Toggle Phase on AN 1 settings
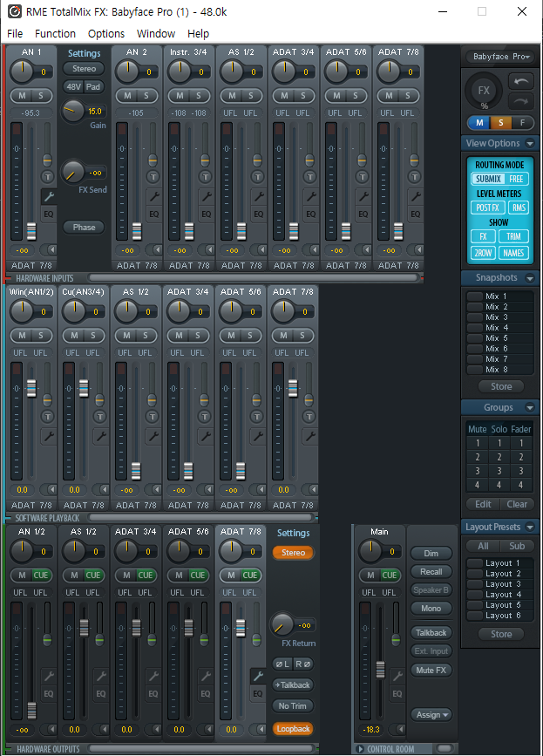543x756 pixels. (84, 227)
